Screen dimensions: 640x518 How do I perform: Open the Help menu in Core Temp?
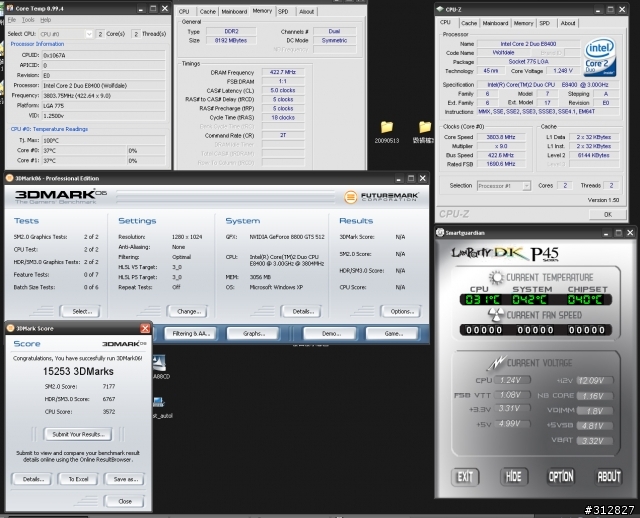click(45, 20)
